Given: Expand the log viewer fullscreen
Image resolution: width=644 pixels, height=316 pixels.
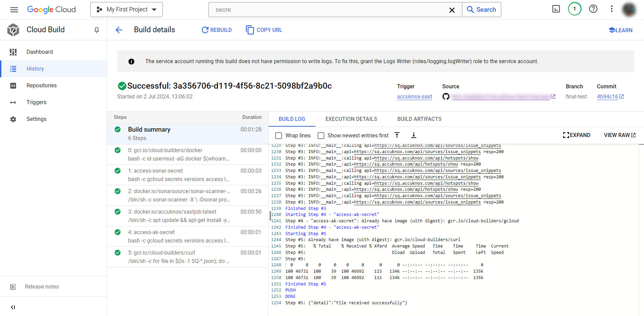Looking at the screenshot, I should [577, 135].
